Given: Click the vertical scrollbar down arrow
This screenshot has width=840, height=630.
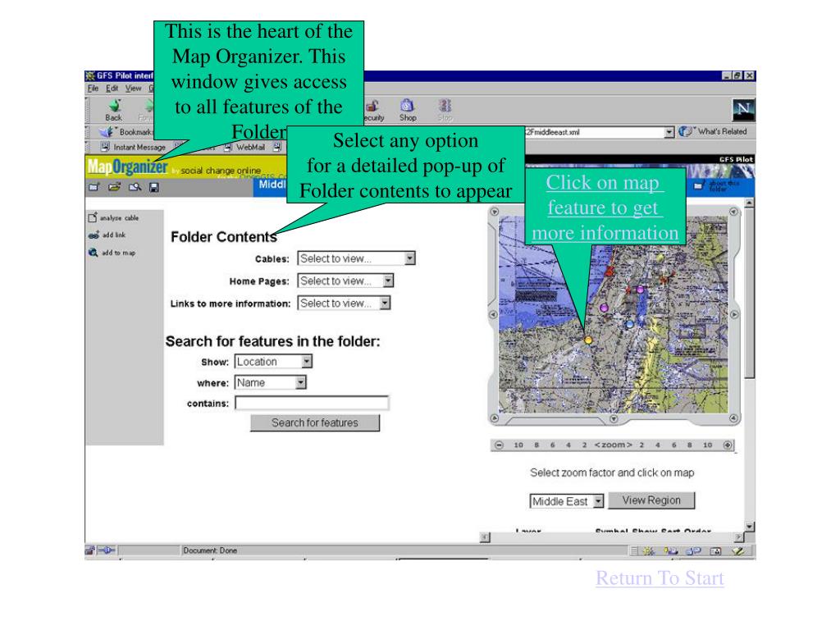Looking at the screenshot, I should click(x=750, y=527).
